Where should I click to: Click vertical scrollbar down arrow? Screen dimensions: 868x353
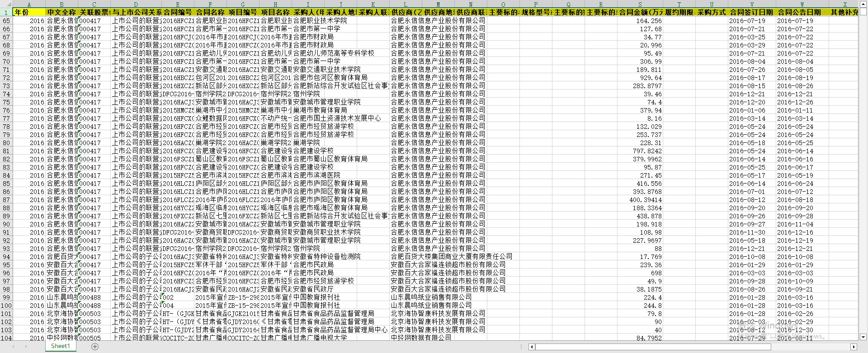(863, 337)
